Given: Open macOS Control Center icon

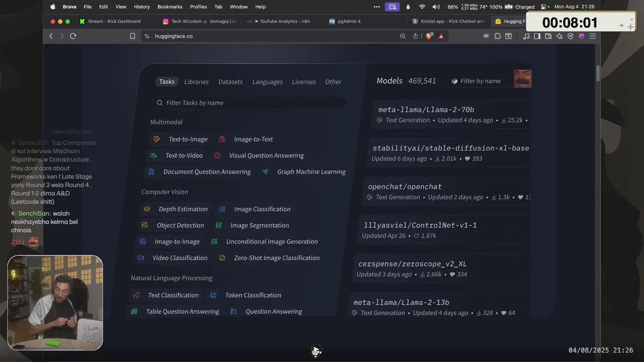Looking at the screenshot, I should (x=543, y=7).
